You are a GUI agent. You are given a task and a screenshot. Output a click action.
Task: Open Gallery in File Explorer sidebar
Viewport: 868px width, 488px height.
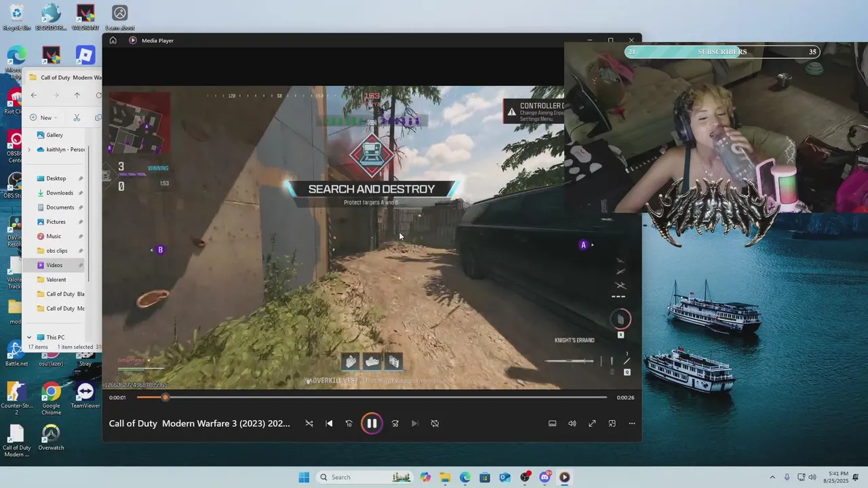point(54,135)
